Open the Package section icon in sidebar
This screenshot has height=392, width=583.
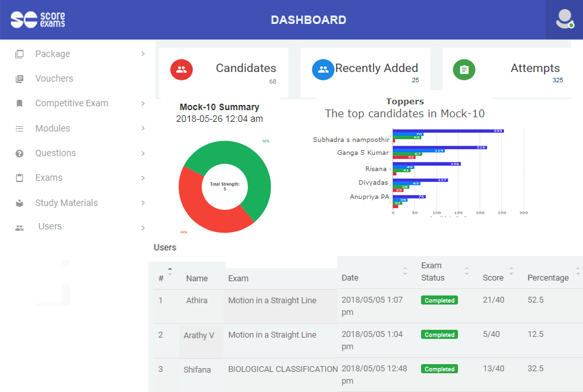19,54
